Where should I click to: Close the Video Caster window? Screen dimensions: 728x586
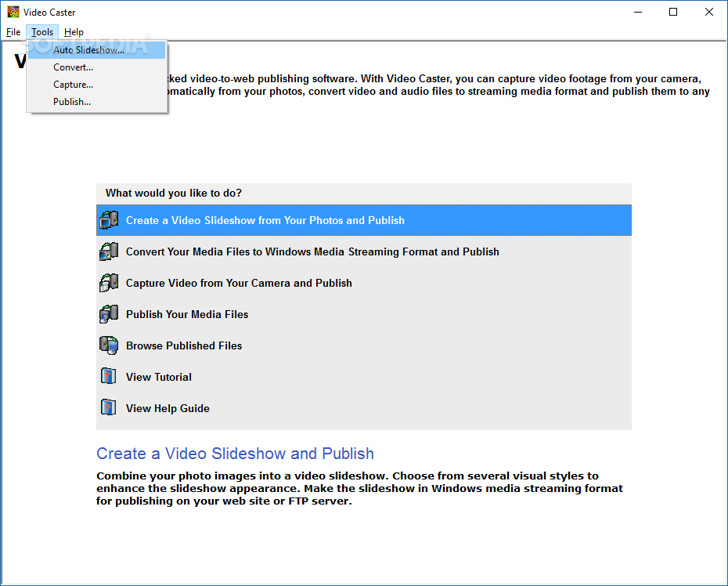coord(709,12)
